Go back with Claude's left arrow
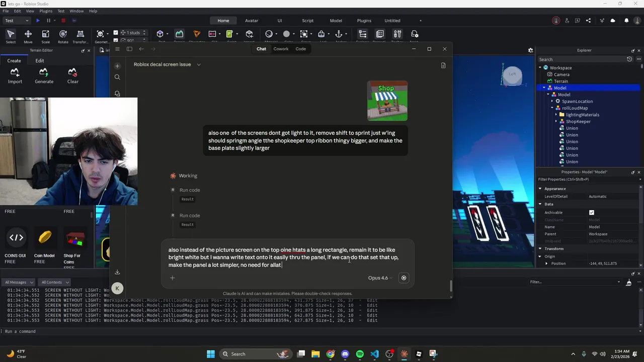This screenshot has height=362, width=644. tap(141, 49)
